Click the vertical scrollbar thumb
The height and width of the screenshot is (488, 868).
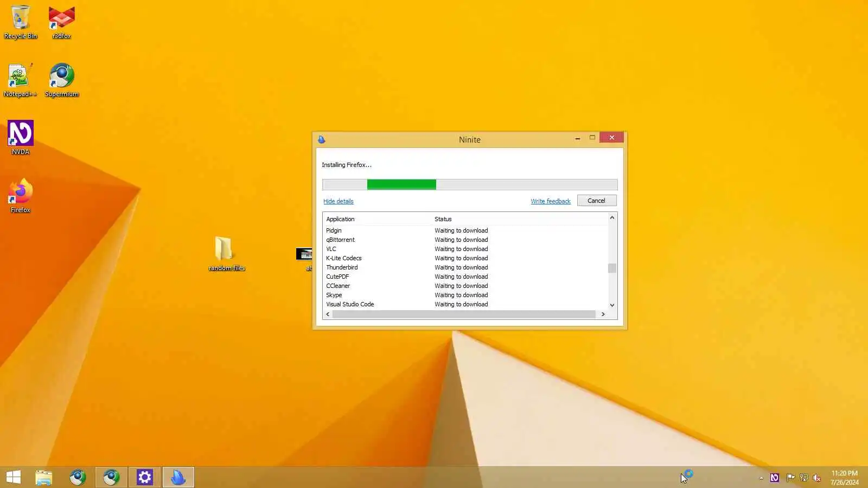coord(612,268)
